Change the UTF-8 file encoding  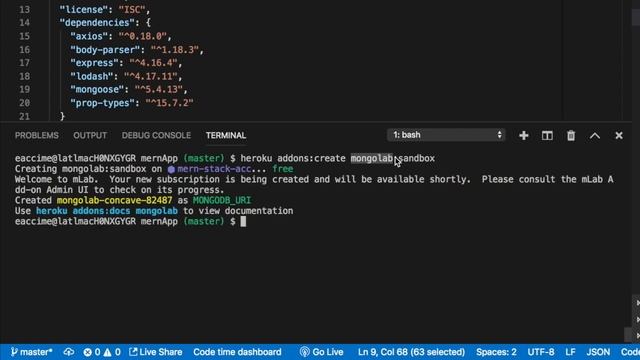[541, 352]
